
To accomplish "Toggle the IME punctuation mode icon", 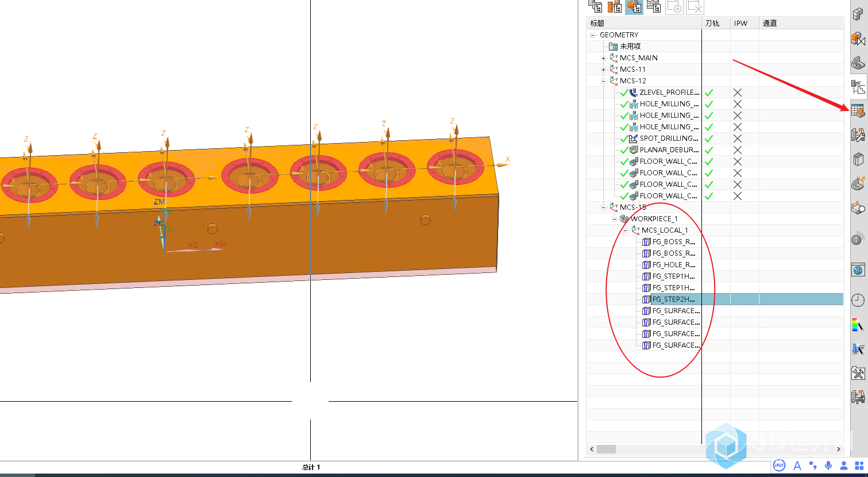I will tap(813, 466).
